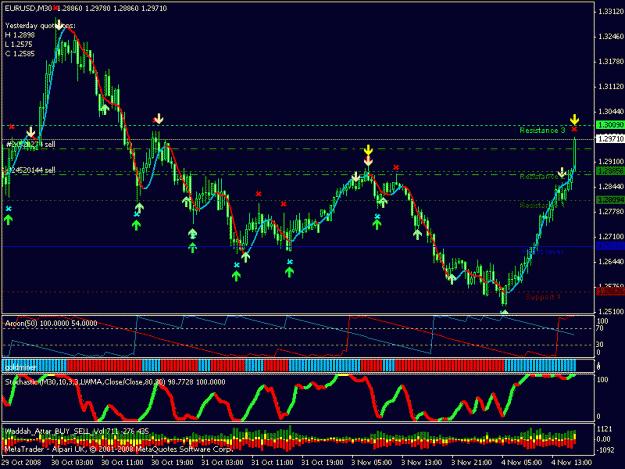Click the 30 Oct 19:00 time label
625x469 pixels.
tap(172, 462)
